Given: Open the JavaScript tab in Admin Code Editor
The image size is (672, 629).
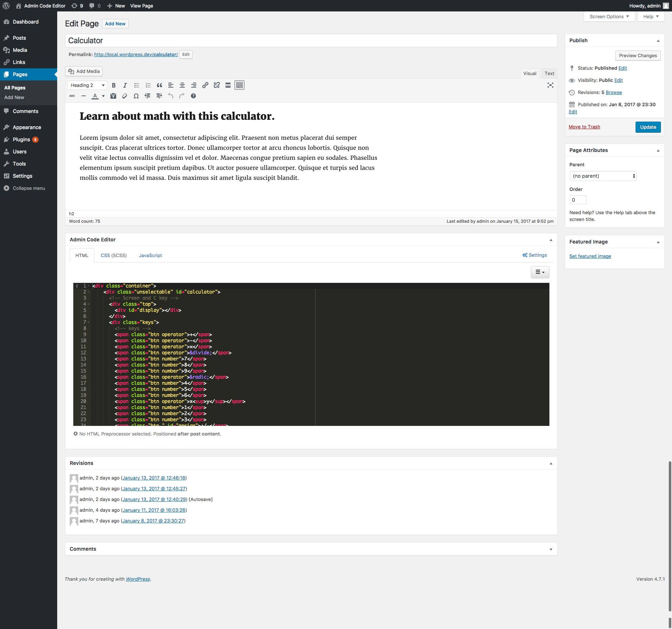Looking at the screenshot, I should (150, 255).
